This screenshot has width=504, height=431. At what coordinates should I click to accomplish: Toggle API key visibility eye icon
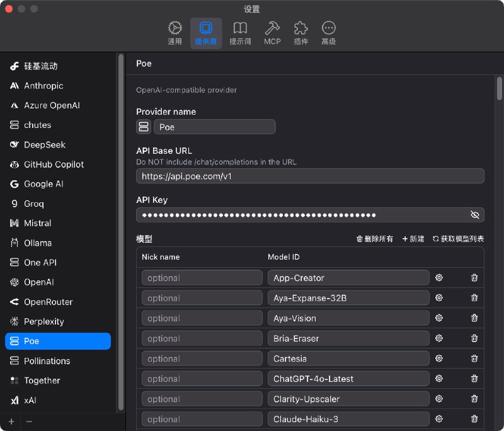(x=475, y=215)
